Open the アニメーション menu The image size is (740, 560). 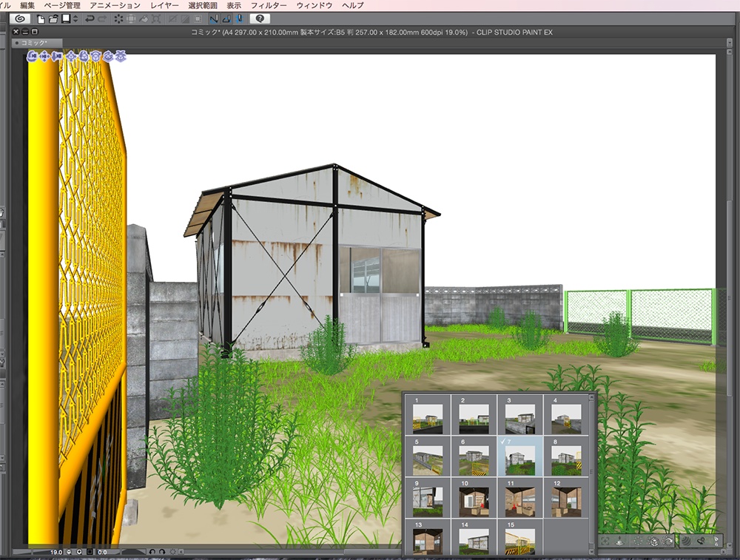point(115,5)
